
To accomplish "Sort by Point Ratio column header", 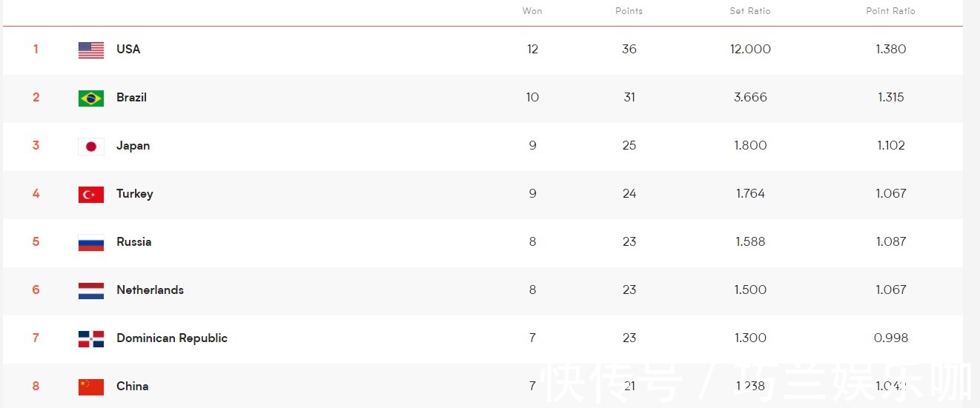I will point(891,11).
